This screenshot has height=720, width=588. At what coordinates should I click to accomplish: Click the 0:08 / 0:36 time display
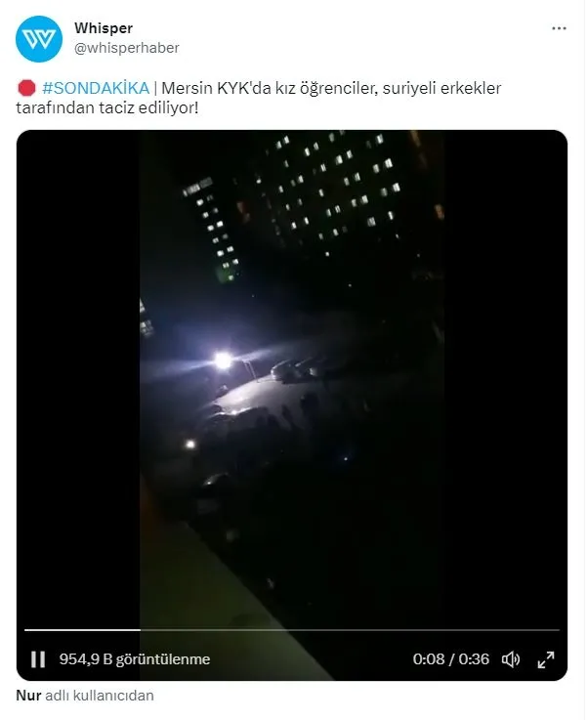pyautogui.click(x=450, y=659)
